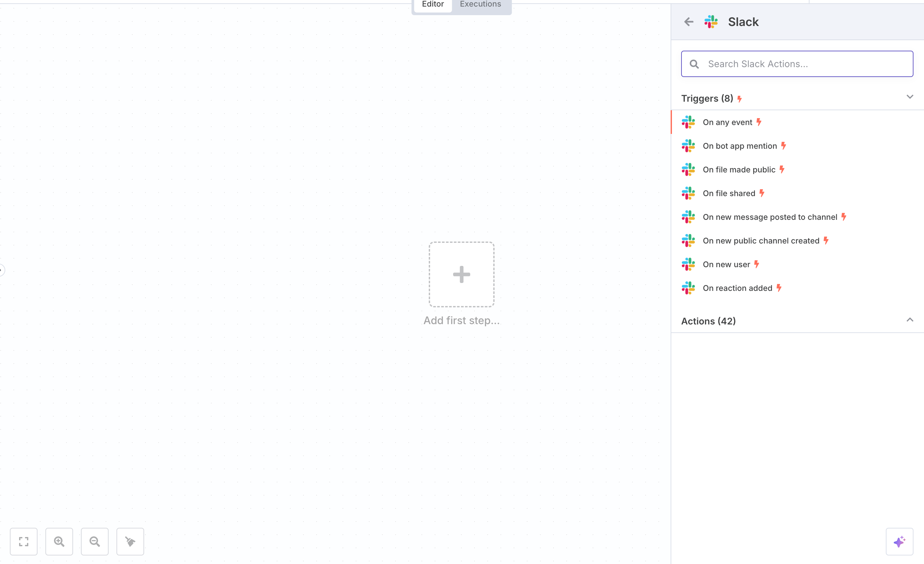
Task: Select the Editor tab
Action: tap(432, 5)
